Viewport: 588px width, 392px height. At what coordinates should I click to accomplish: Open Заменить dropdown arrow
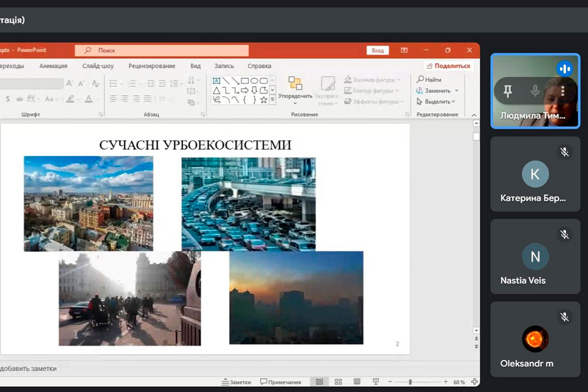coord(457,91)
